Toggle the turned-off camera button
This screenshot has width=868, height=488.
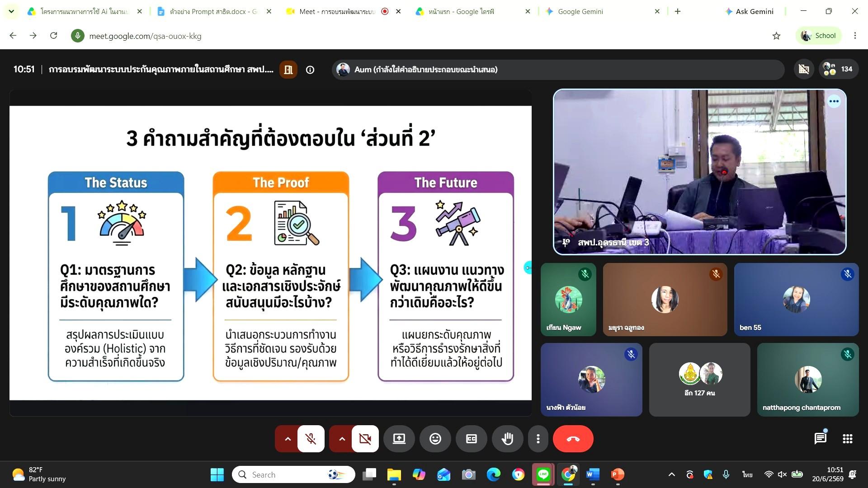click(365, 439)
